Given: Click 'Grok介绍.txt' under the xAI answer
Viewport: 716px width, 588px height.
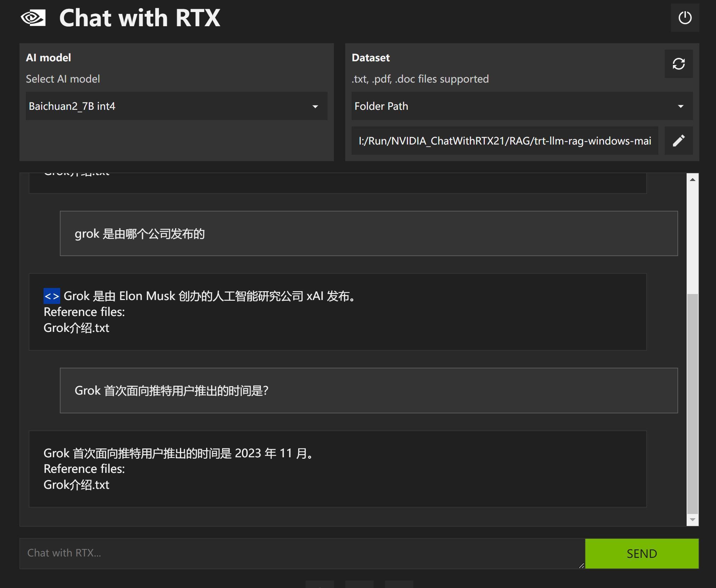Looking at the screenshot, I should click(76, 328).
